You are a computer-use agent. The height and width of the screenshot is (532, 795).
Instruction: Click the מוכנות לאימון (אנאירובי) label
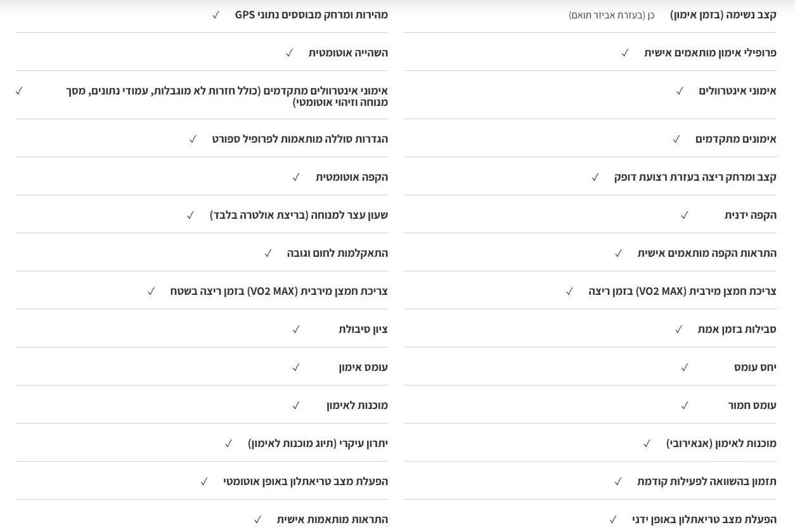point(721,443)
